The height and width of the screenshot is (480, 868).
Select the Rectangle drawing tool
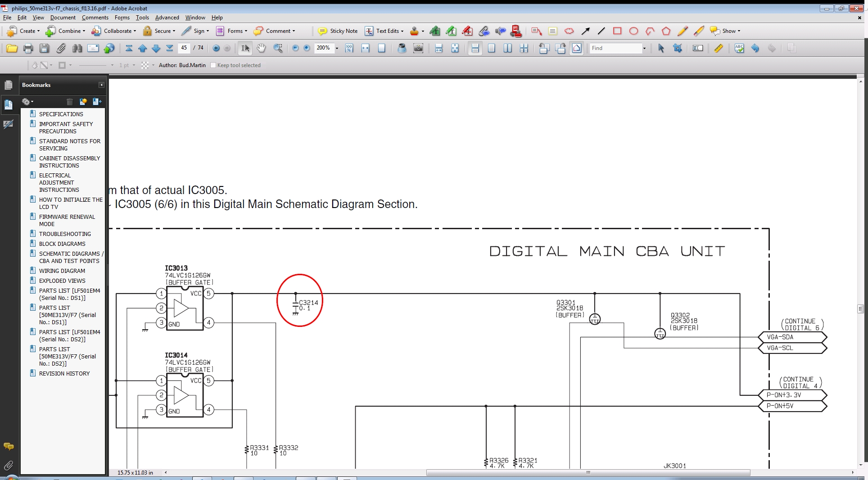[617, 31]
